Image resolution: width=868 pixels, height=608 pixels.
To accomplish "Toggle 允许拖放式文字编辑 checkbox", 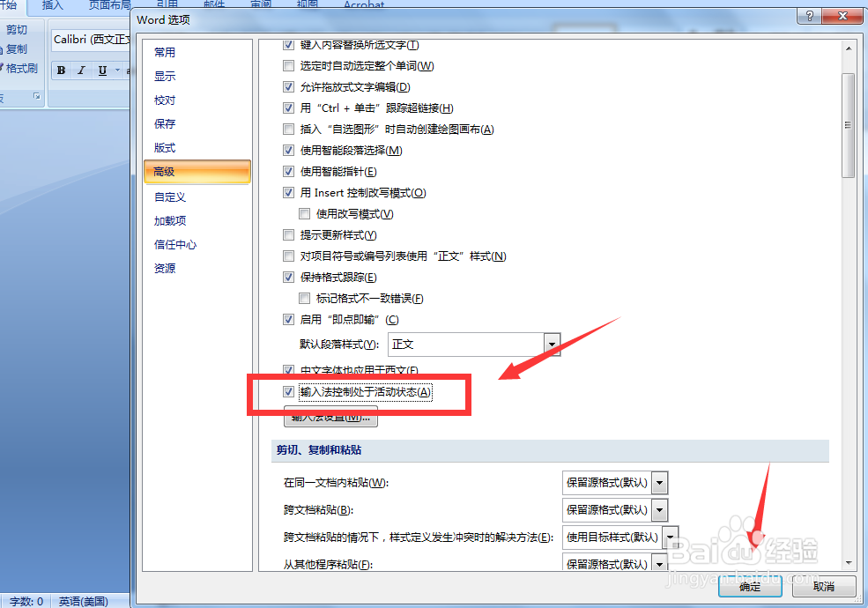I will (x=288, y=87).
